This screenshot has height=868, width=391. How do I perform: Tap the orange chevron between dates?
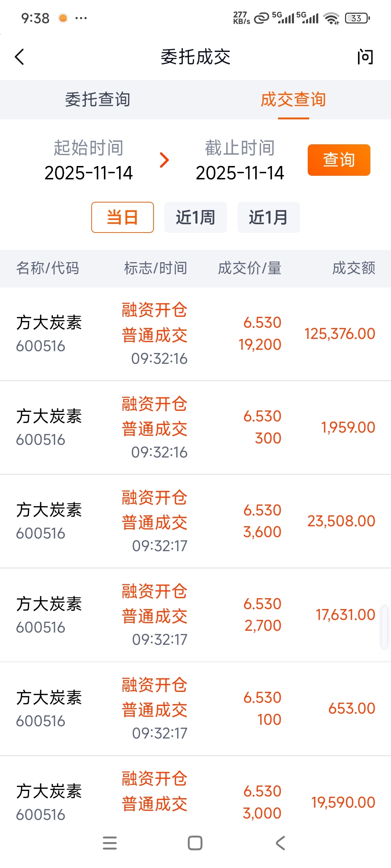click(x=164, y=160)
